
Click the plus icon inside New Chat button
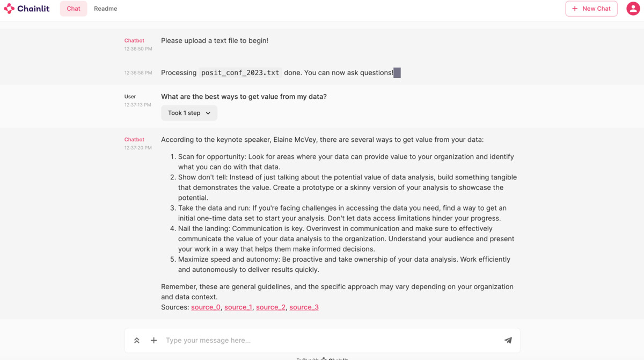pos(575,8)
